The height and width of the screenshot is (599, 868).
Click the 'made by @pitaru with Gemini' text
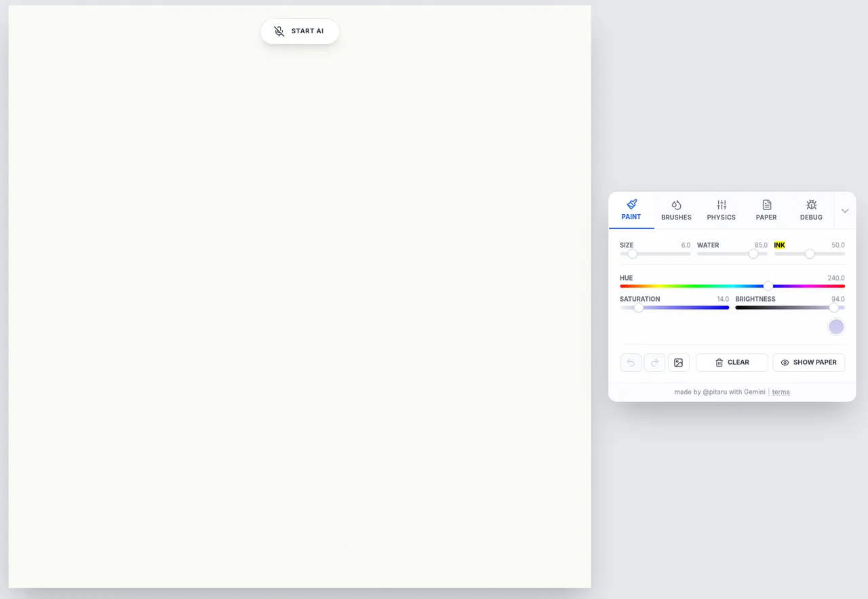(x=720, y=392)
